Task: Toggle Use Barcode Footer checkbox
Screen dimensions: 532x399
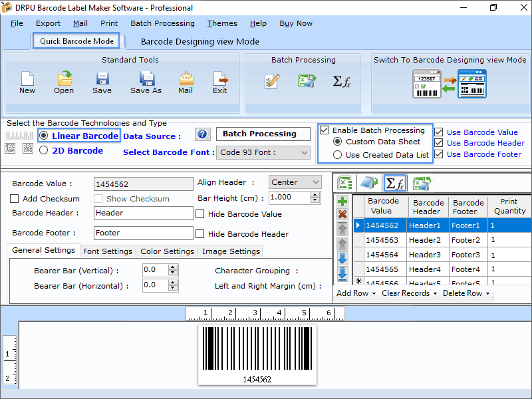Action: coord(439,154)
